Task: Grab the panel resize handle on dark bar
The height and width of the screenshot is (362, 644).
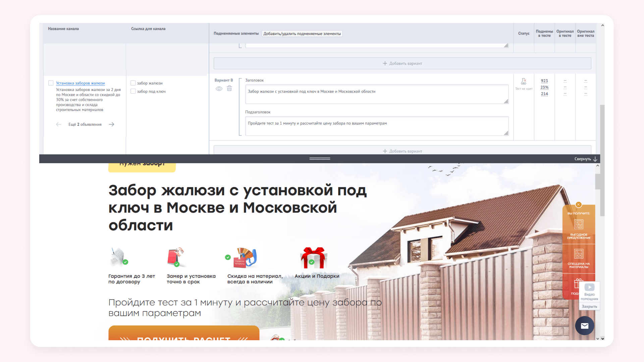Action: 320,159
